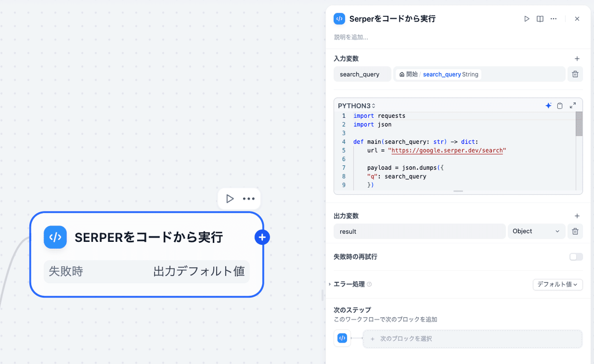Copy the Python code using clipboard icon

pos(560,105)
